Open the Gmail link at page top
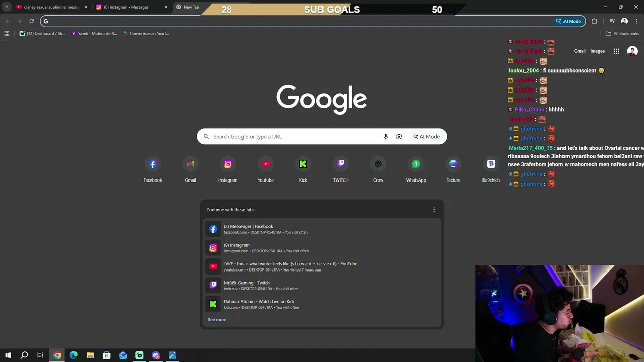 580,51
